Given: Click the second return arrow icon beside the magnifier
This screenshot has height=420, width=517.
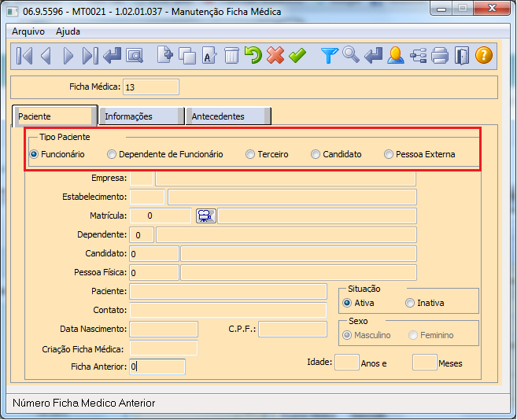Looking at the screenshot, I should [374, 55].
